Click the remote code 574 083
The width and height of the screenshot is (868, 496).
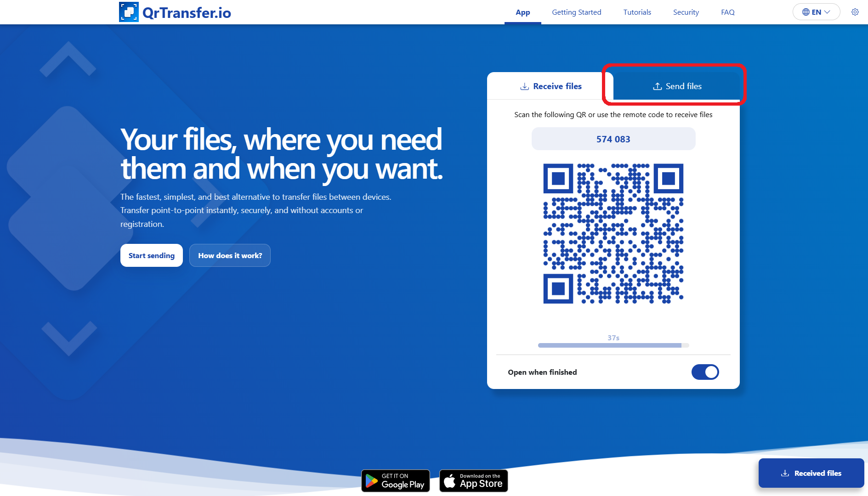coord(613,139)
